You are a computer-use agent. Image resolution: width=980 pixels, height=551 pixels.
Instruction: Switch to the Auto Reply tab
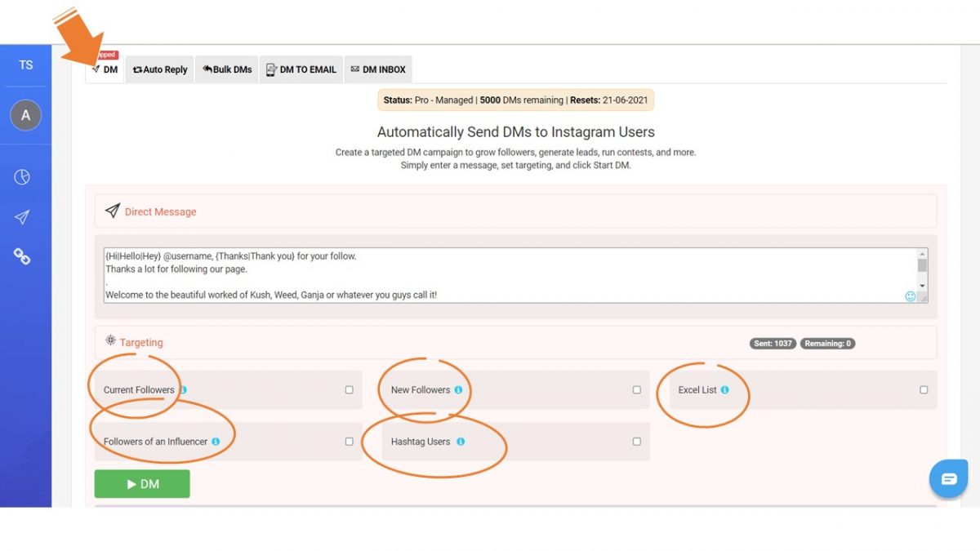(160, 70)
